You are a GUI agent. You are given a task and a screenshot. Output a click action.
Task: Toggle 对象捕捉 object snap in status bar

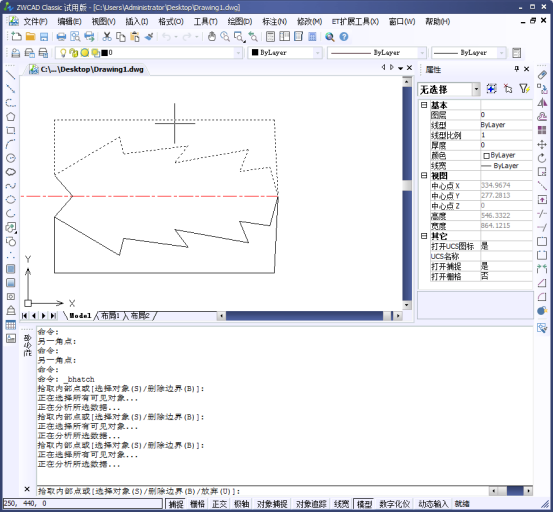(272, 504)
